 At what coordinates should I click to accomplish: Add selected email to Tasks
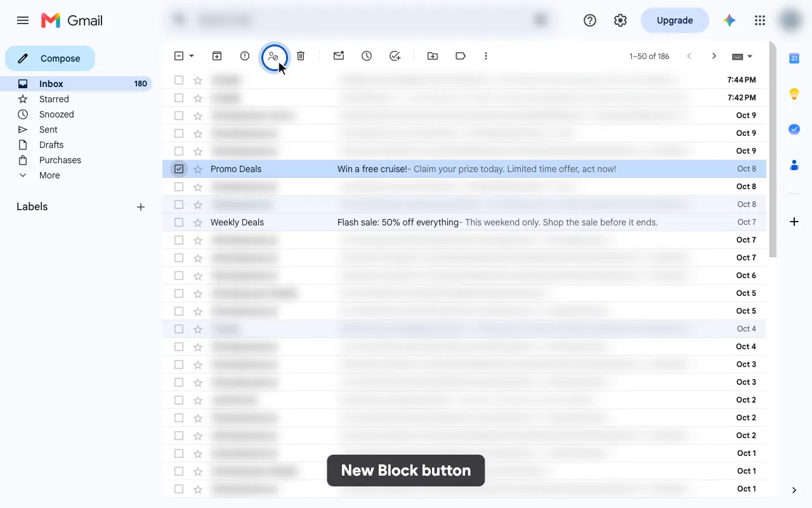395,56
